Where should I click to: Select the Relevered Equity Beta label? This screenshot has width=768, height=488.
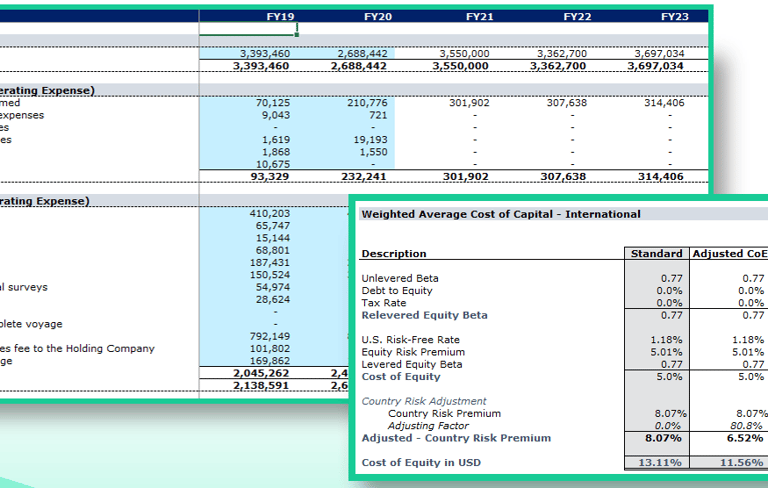pyautogui.click(x=424, y=315)
